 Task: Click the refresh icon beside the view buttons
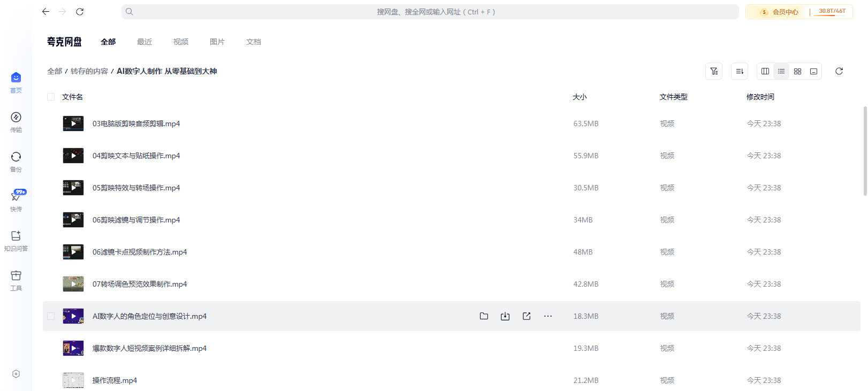point(839,71)
